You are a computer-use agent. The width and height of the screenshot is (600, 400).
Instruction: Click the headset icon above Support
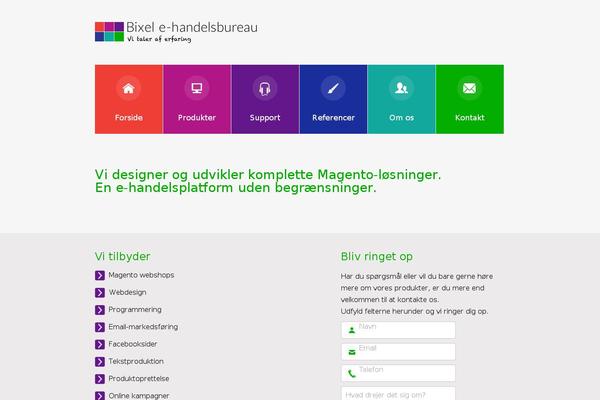[x=265, y=88]
